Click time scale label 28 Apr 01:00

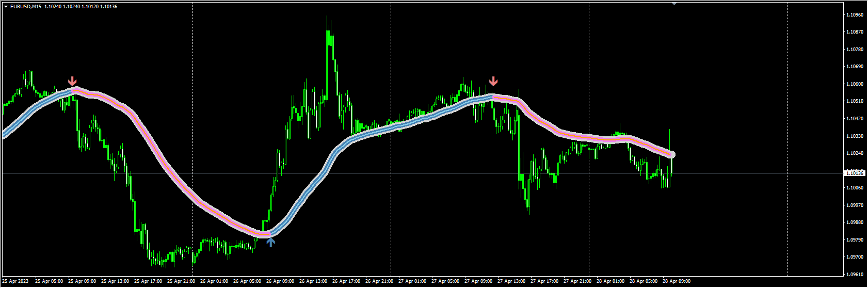(x=610, y=281)
